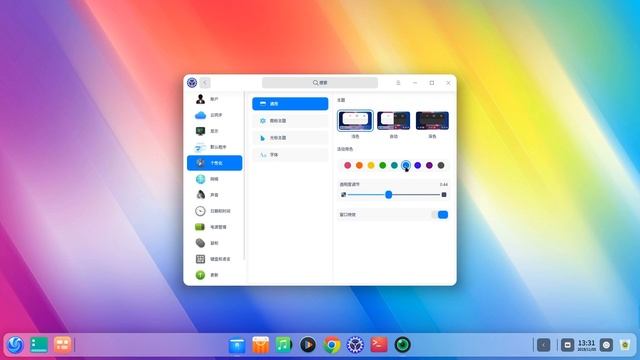Launch the green Music player from dock
The height and width of the screenshot is (360, 640).
pyautogui.click(x=284, y=345)
